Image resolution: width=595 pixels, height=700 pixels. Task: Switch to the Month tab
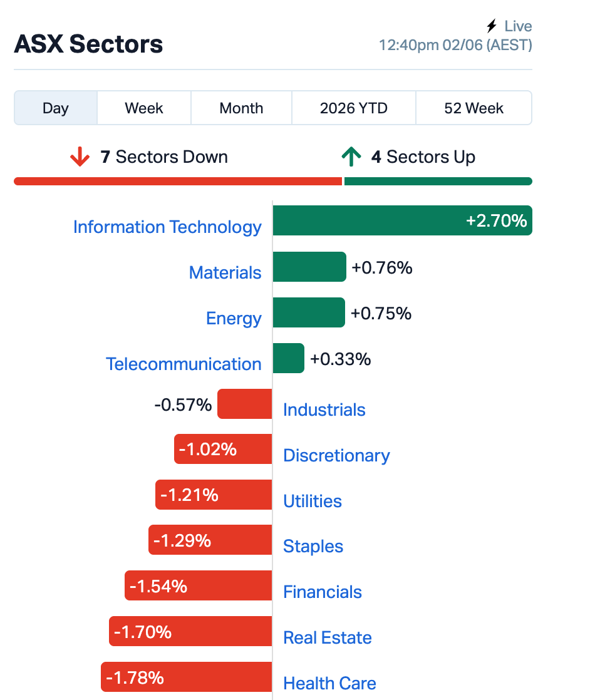click(241, 108)
